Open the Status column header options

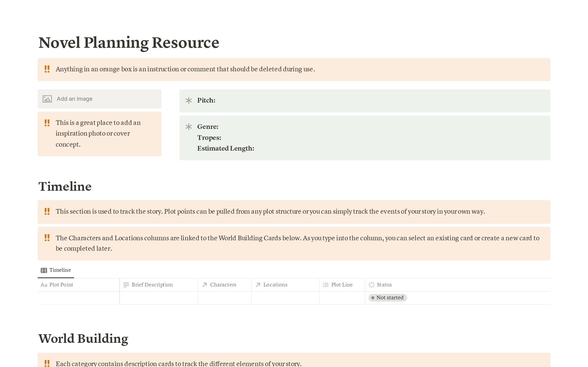pyautogui.click(x=384, y=285)
